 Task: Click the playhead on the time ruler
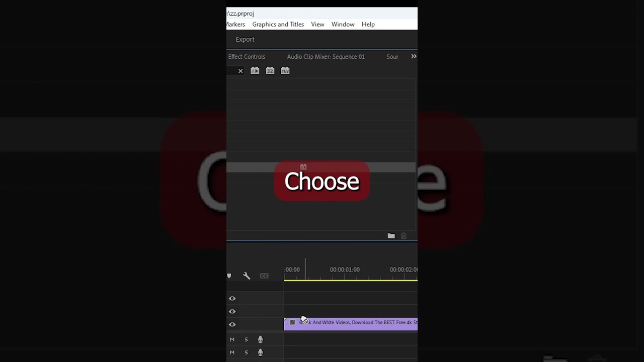click(305, 269)
